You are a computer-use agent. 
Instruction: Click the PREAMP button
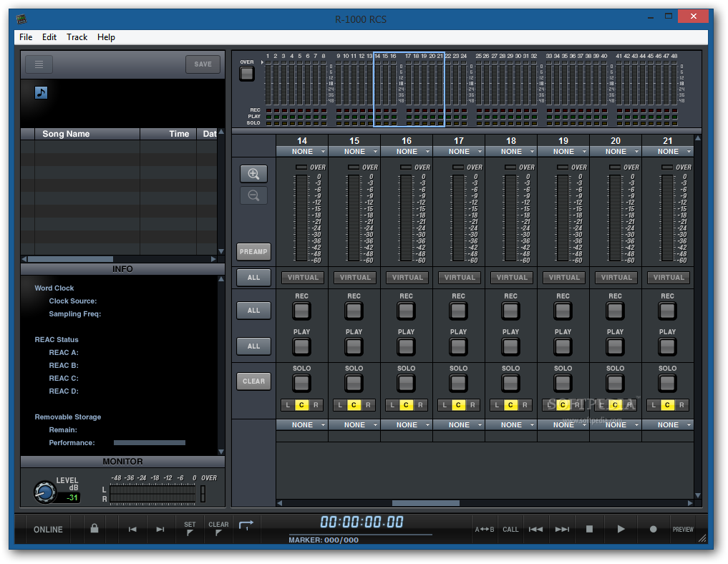253,252
